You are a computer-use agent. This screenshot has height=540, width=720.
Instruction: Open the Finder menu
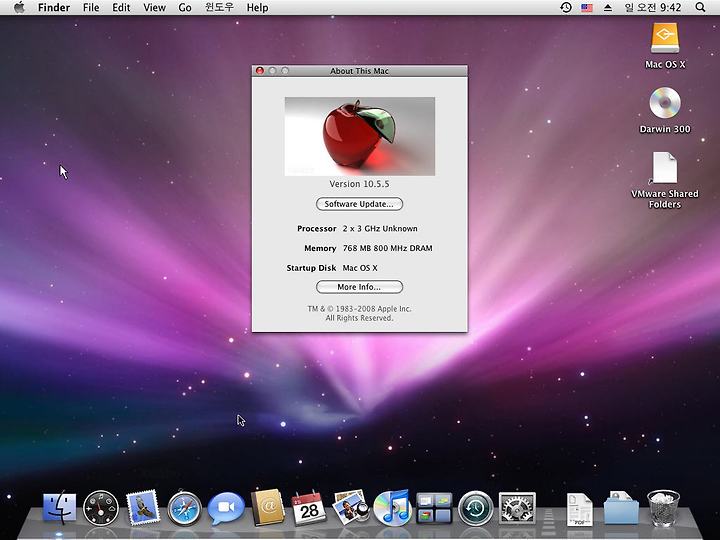click(54, 7)
